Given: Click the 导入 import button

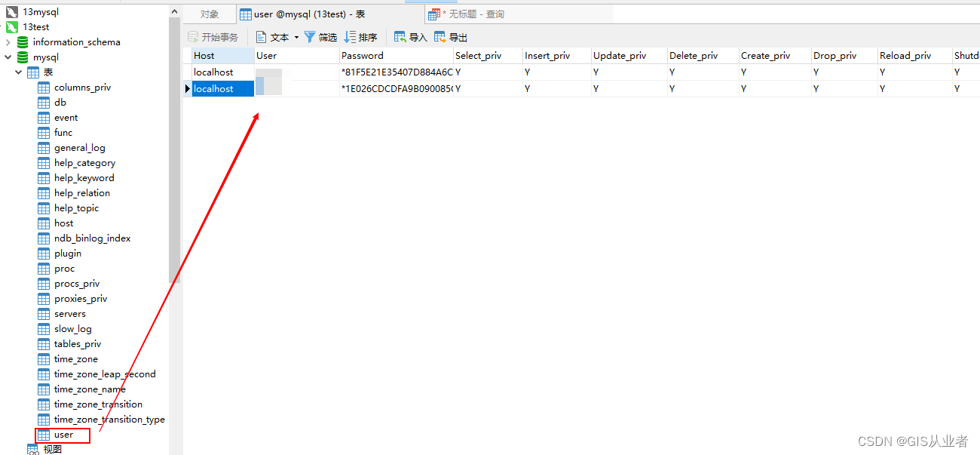Looking at the screenshot, I should [410, 37].
